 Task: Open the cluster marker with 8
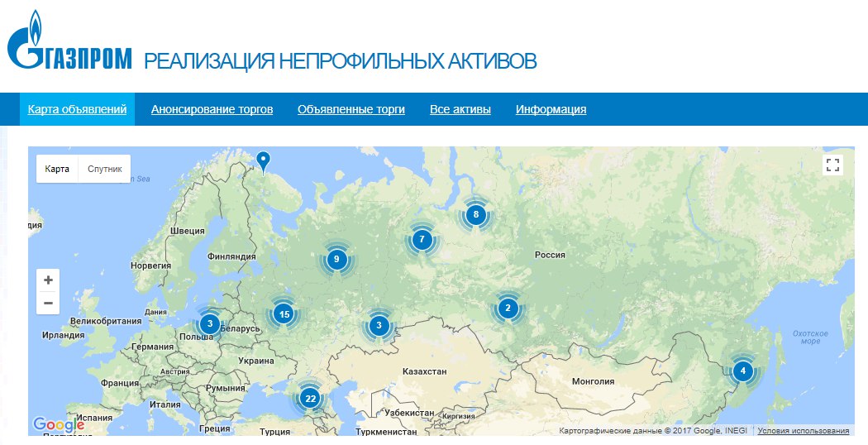[475, 214]
